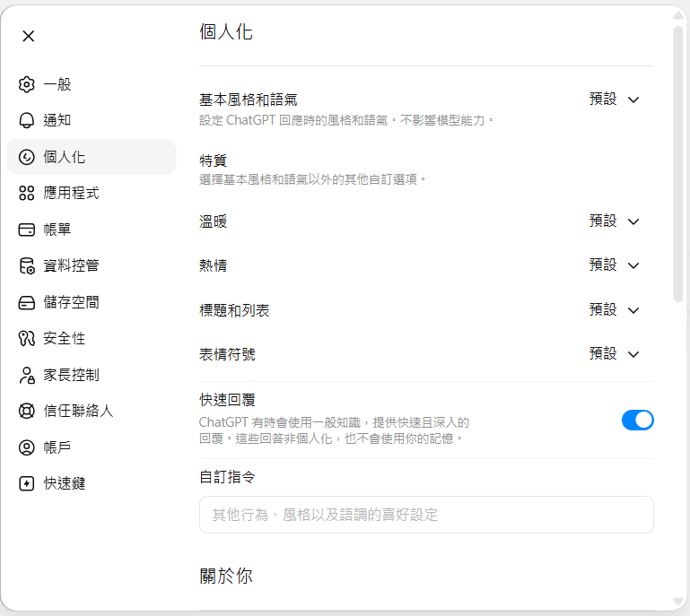Click the scrollbar up arrow
The image size is (690, 616).
[678, 15]
